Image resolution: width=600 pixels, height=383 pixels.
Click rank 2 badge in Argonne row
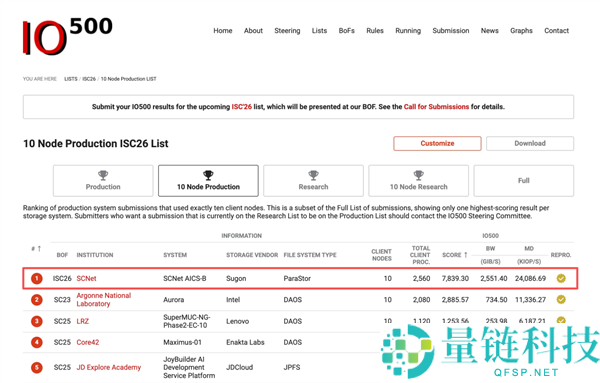[x=37, y=300]
